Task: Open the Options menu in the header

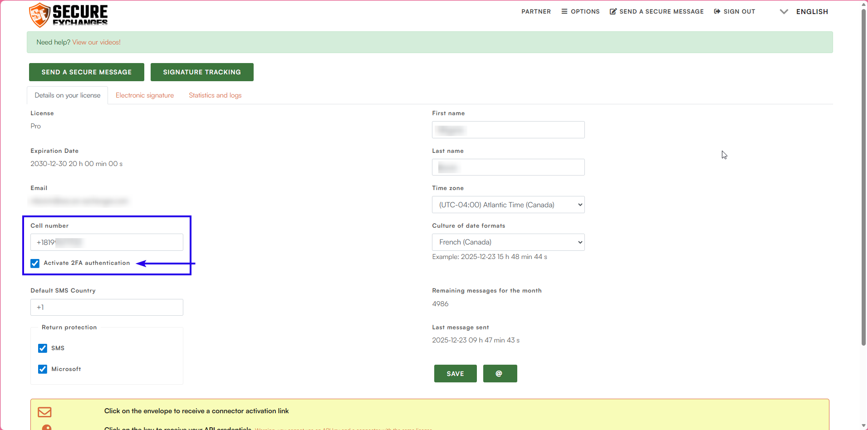Action: point(580,12)
